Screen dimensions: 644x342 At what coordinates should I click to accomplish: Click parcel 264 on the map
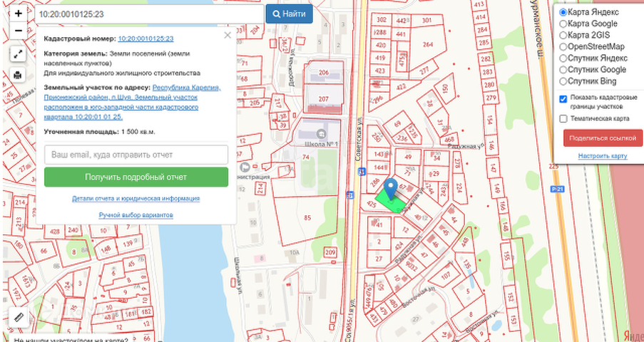[x=428, y=44]
